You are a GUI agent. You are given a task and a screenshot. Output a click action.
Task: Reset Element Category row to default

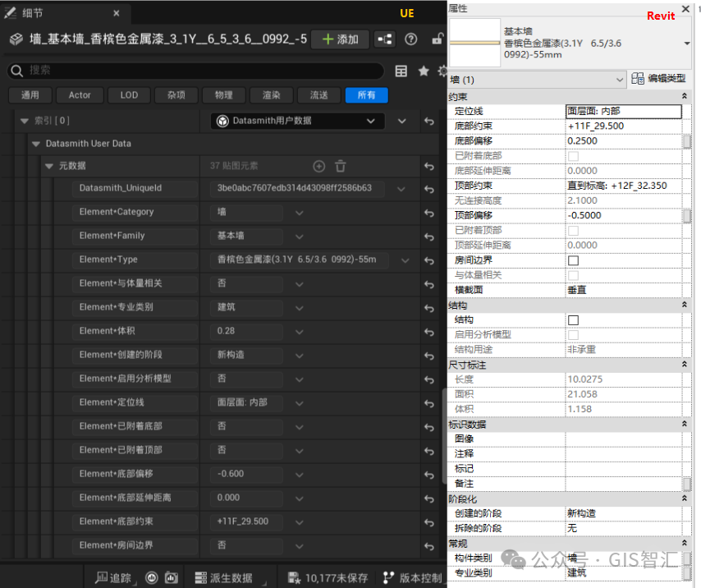tap(429, 213)
